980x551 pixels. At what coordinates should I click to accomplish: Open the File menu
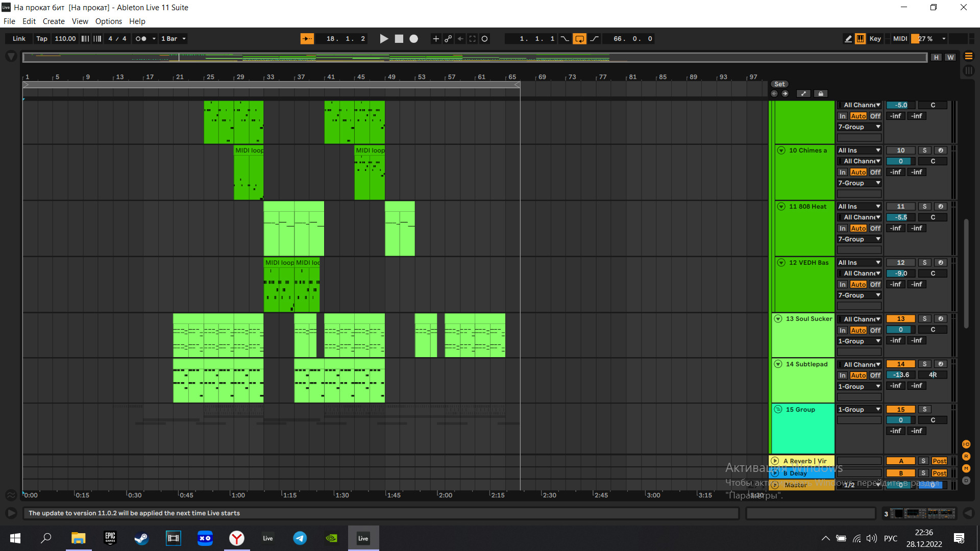[x=9, y=21]
